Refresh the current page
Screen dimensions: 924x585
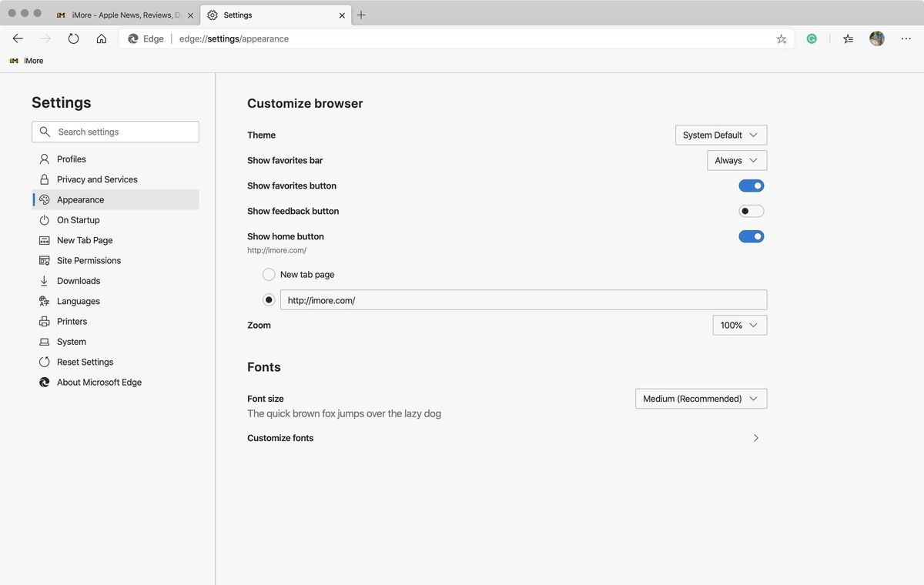point(73,38)
